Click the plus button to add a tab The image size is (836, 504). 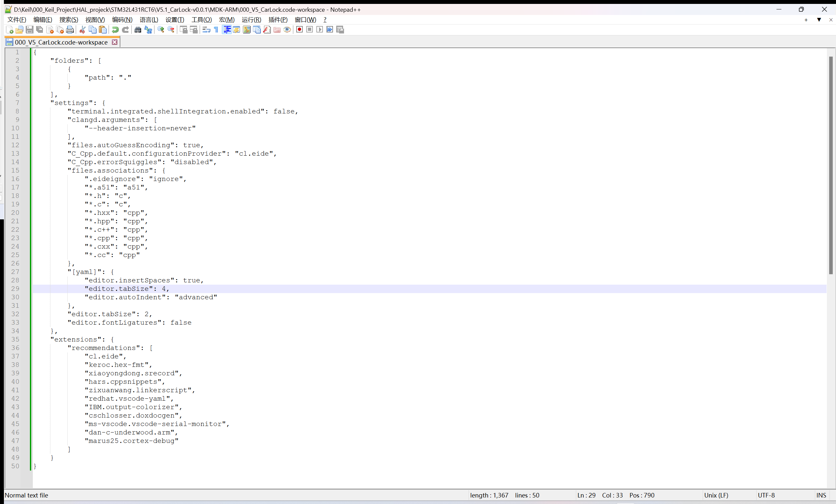click(x=806, y=20)
